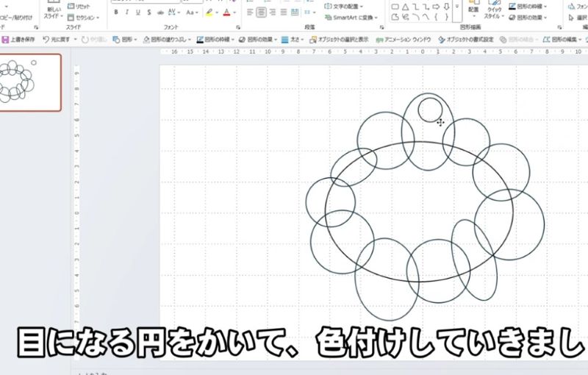Screen dimensions: 588x375
Task: Apply italic with the I icon
Action: tap(127, 12)
